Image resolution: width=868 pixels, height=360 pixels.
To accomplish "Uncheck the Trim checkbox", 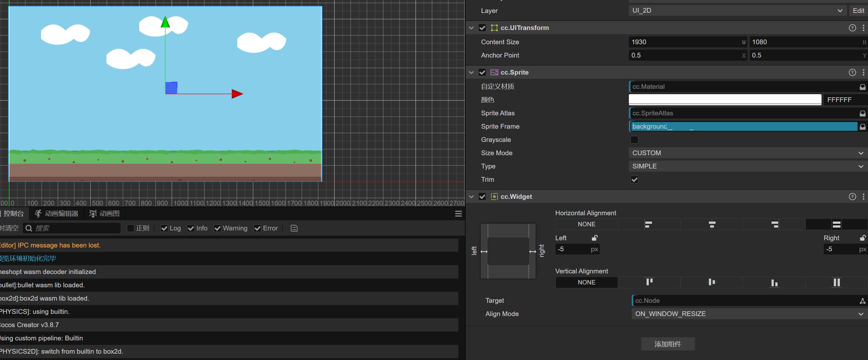I will pos(634,180).
